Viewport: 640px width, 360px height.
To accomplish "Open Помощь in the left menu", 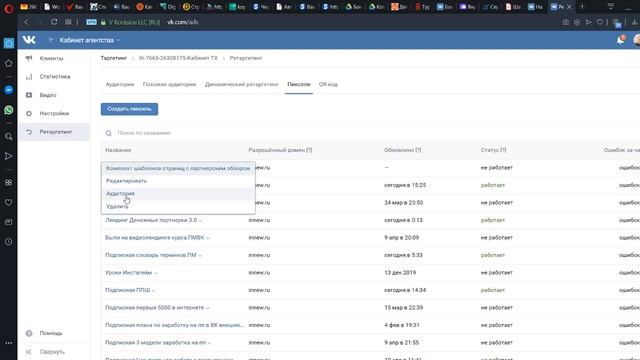I will coord(51,333).
